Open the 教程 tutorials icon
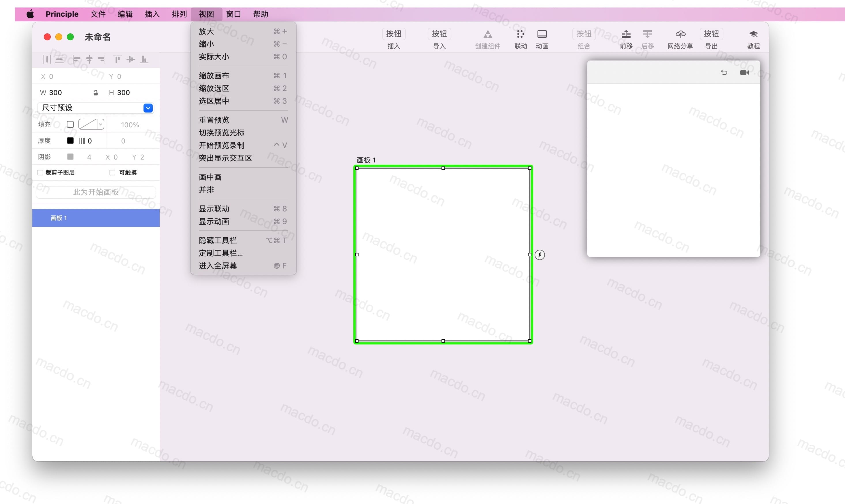This screenshot has height=504, width=845. tap(753, 34)
